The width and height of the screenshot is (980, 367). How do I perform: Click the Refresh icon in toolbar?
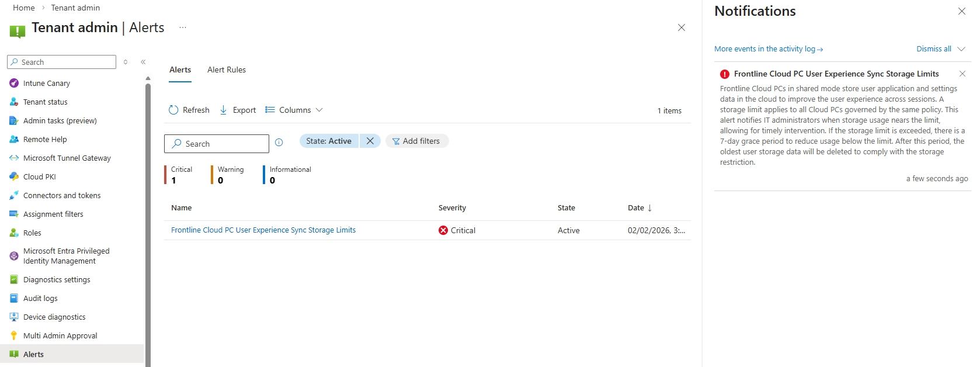(x=173, y=110)
